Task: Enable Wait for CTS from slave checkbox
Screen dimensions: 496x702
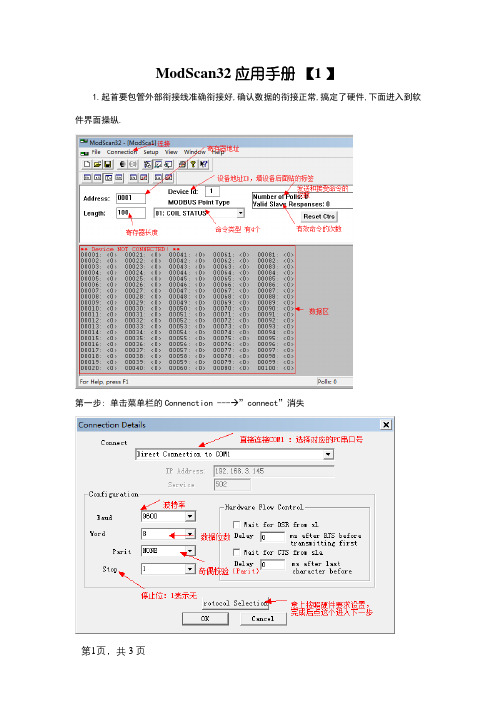Action: [x=236, y=552]
